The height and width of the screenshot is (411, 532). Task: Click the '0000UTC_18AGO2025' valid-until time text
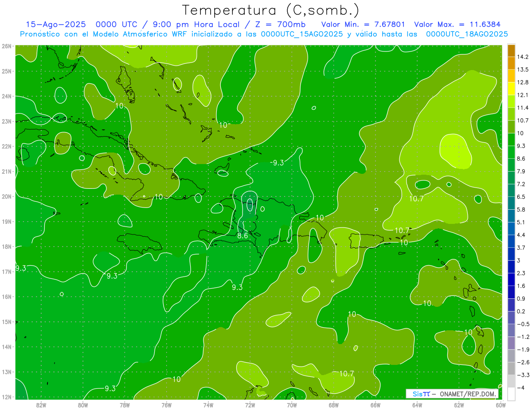pos(466,34)
